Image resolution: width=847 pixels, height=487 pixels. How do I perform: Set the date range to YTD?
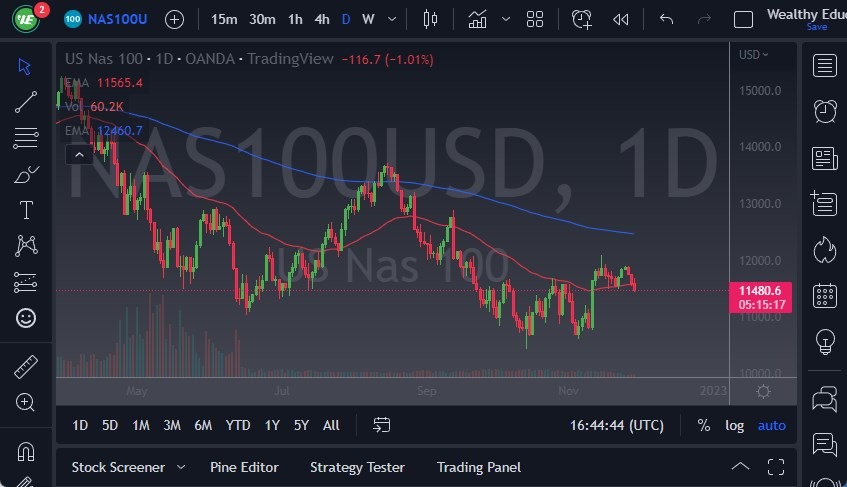click(x=238, y=425)
